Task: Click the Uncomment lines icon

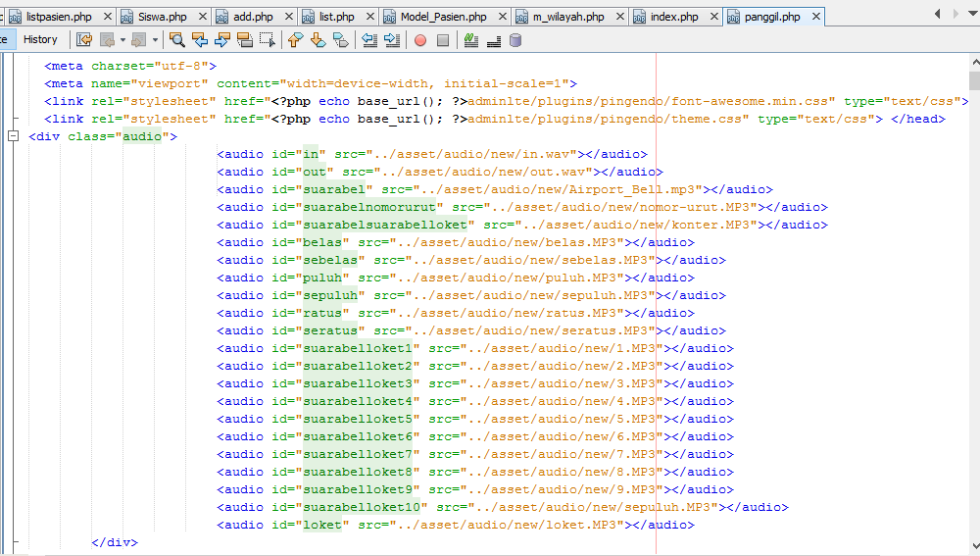Action: tap(494, 40)
